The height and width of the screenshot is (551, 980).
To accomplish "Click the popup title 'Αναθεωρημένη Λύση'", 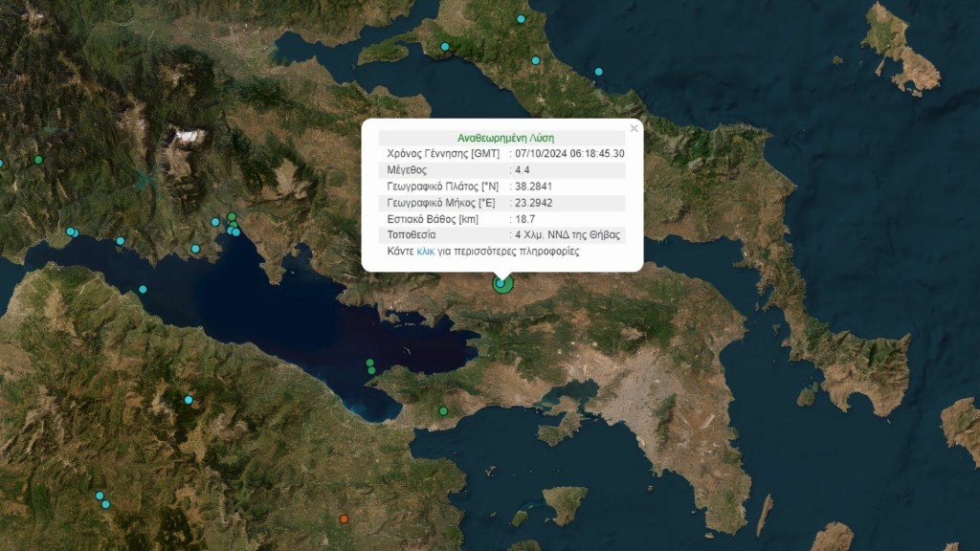I will click(505, 138).
